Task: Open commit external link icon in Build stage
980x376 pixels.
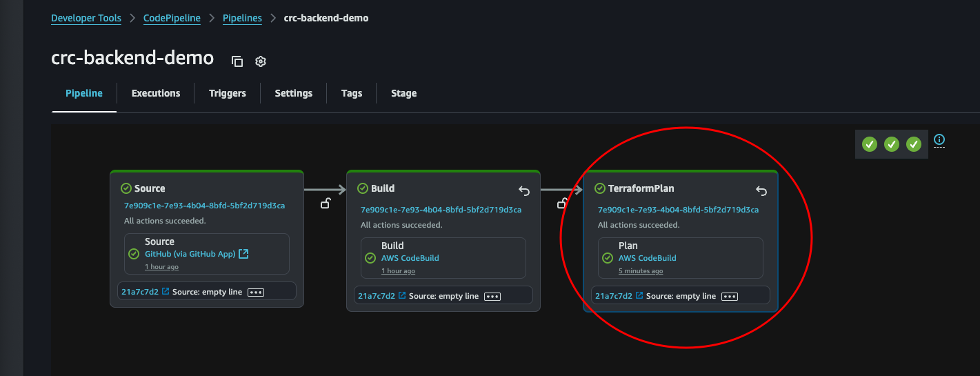Action: [x=402, y=296]
